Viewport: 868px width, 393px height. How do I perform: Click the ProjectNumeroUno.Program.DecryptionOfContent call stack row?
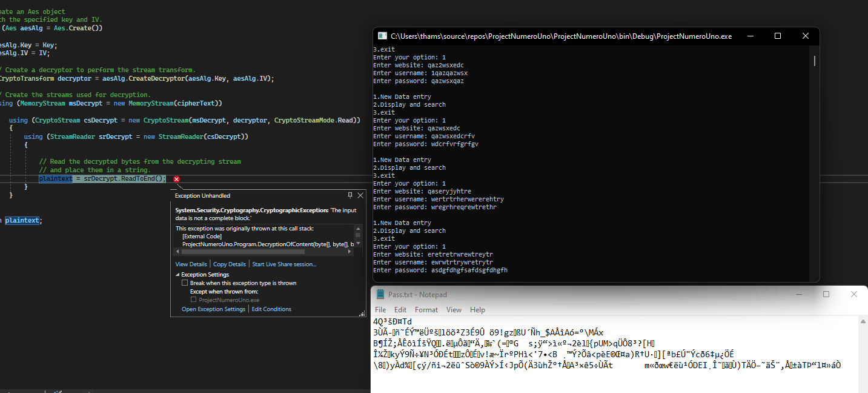(x=268, y=244)
